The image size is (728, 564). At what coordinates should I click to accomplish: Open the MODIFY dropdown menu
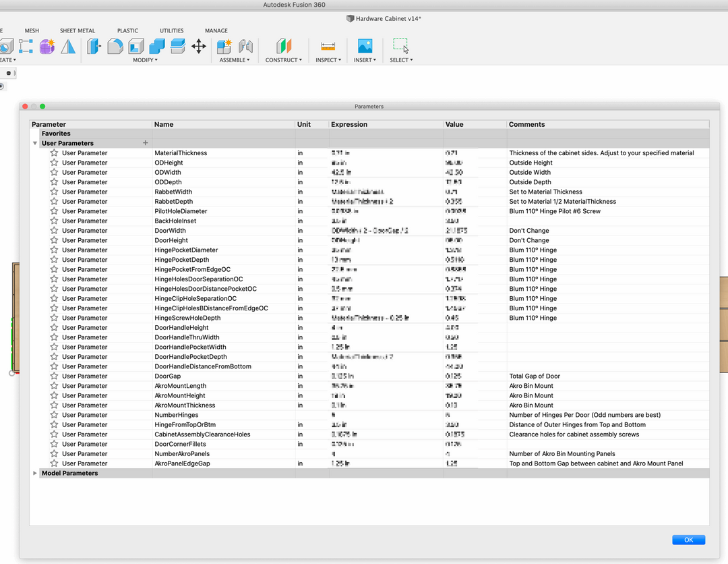point(145,60)
